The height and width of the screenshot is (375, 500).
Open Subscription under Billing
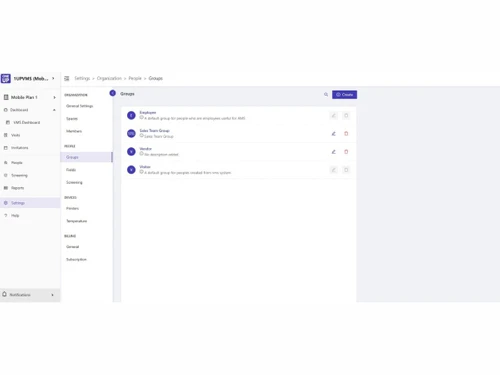pos(76,259)
